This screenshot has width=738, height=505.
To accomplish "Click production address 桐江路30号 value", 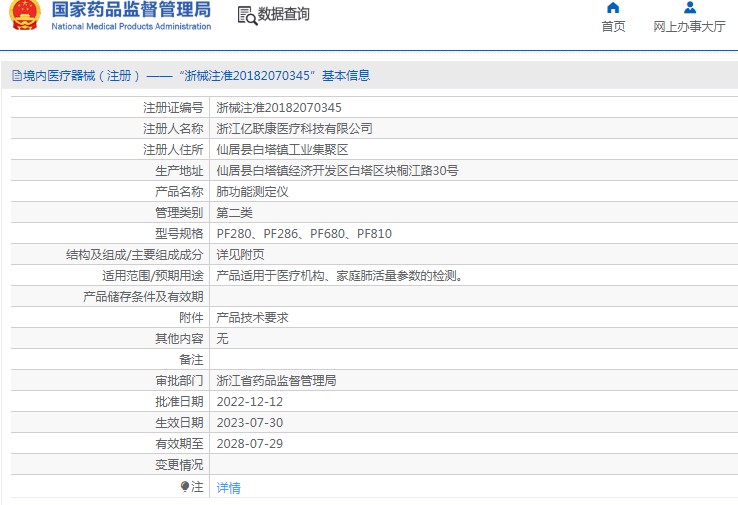I will point(337,170).
